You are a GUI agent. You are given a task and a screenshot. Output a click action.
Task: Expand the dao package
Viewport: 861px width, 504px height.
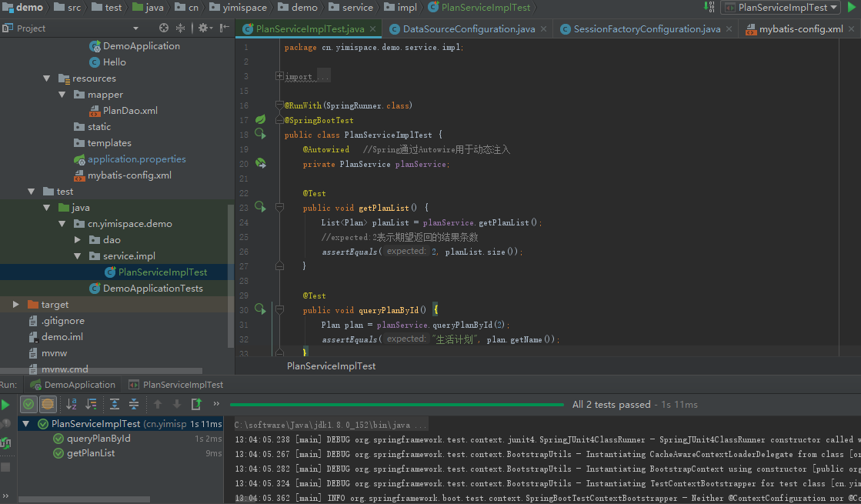coord(78,240)
